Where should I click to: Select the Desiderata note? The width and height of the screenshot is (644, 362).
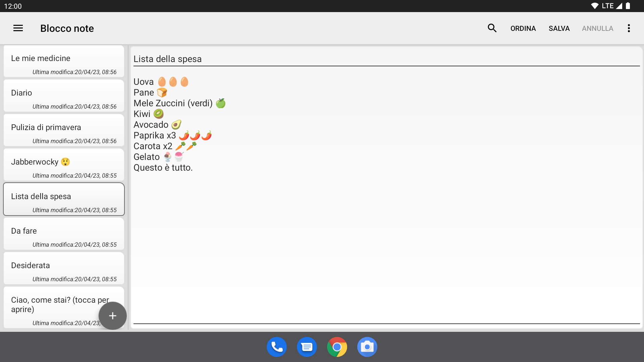click(x=64, y=268)
